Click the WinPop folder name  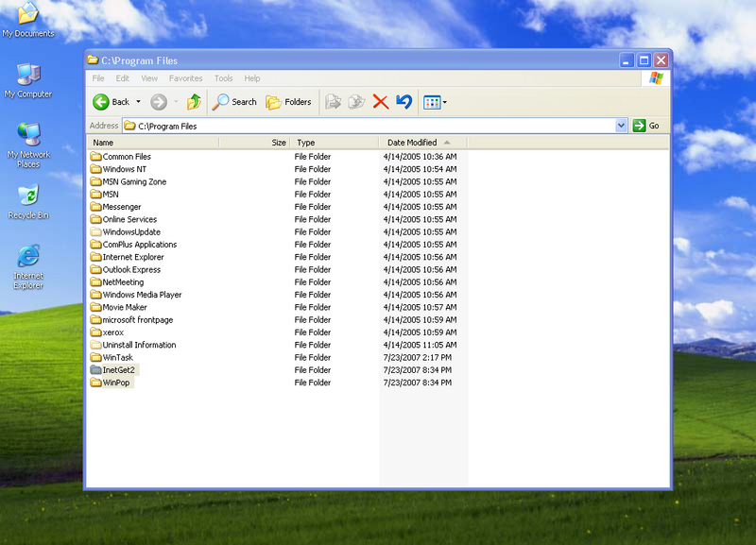pos(116,383)
